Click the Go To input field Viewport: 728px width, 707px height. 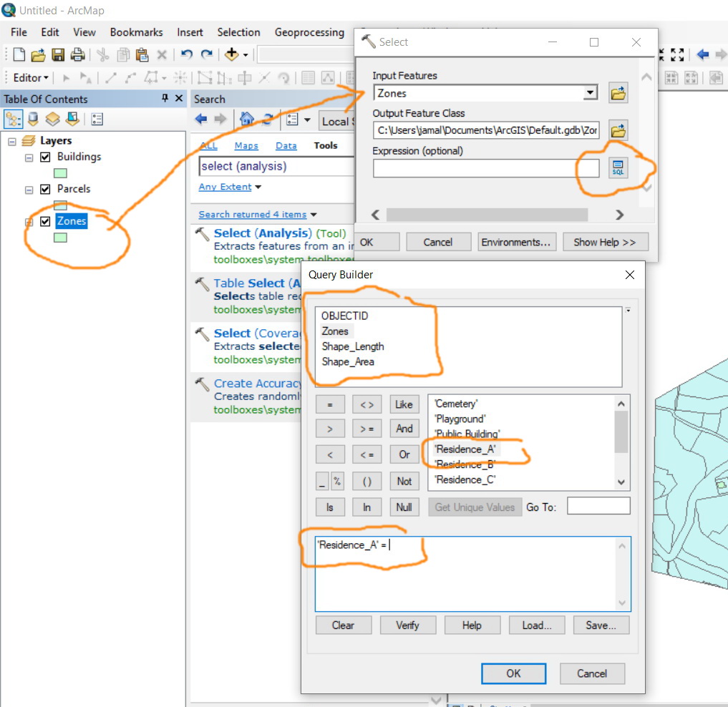(x=598, y=506)
